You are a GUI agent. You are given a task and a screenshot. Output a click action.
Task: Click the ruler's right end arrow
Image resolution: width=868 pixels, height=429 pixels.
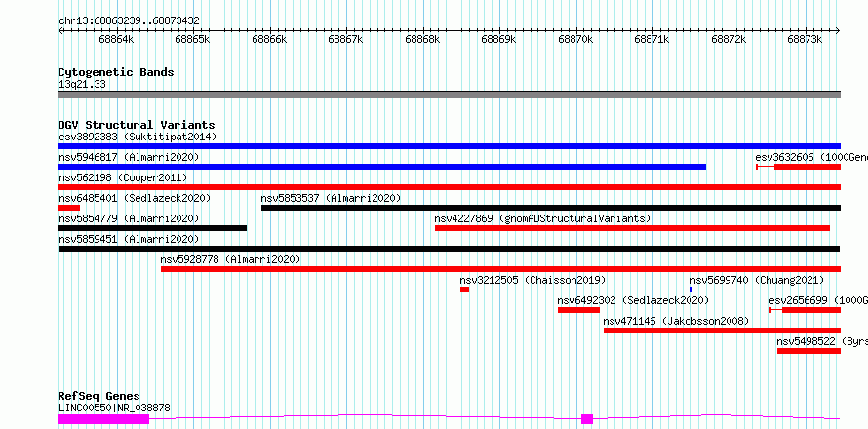coord(838,31)
